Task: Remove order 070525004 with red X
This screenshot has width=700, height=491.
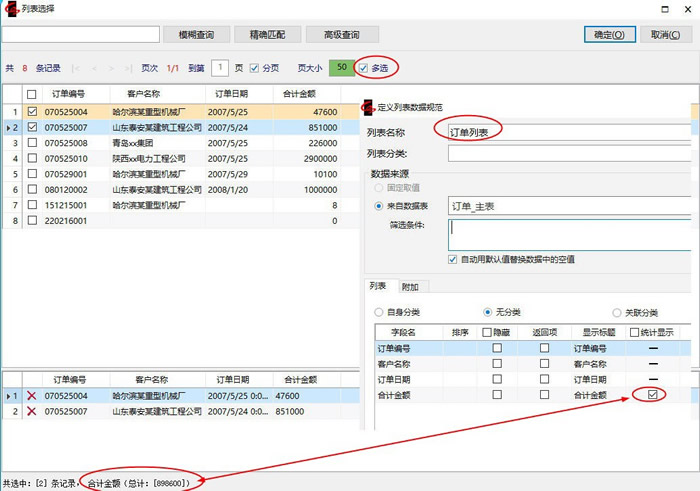Action: 32,397
